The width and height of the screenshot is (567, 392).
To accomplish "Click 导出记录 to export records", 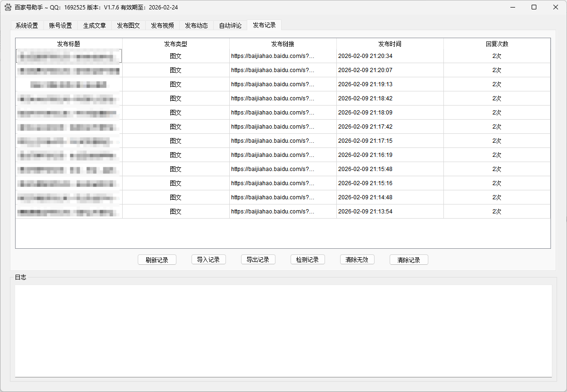I will point(258,260).
